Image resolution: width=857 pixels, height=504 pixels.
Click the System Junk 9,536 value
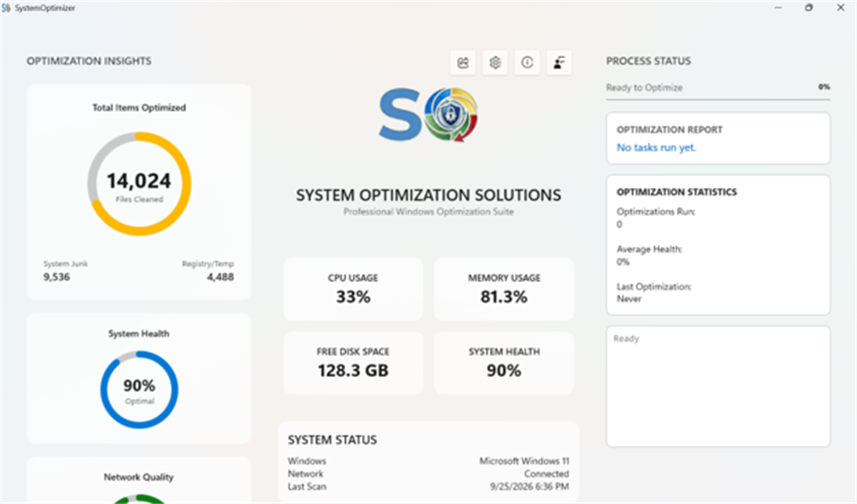(x=57, y=277)
